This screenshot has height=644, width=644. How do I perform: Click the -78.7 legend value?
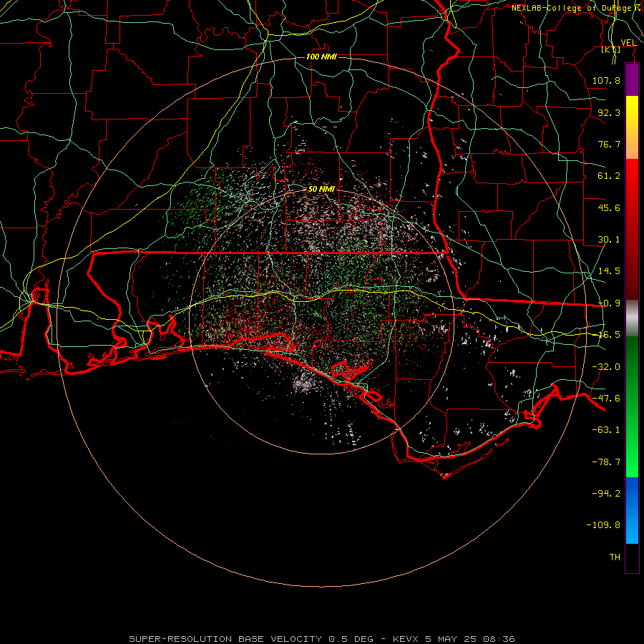pos(606,462)
